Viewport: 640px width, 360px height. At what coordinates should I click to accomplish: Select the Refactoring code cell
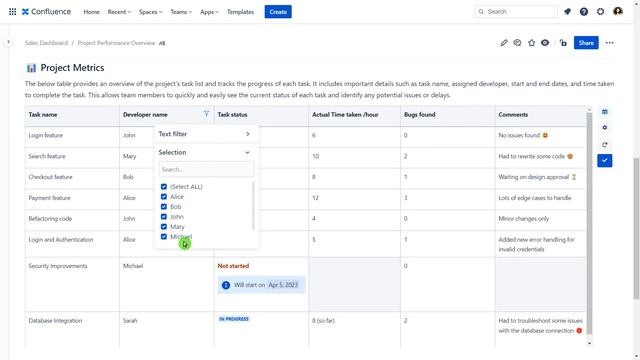72,219
